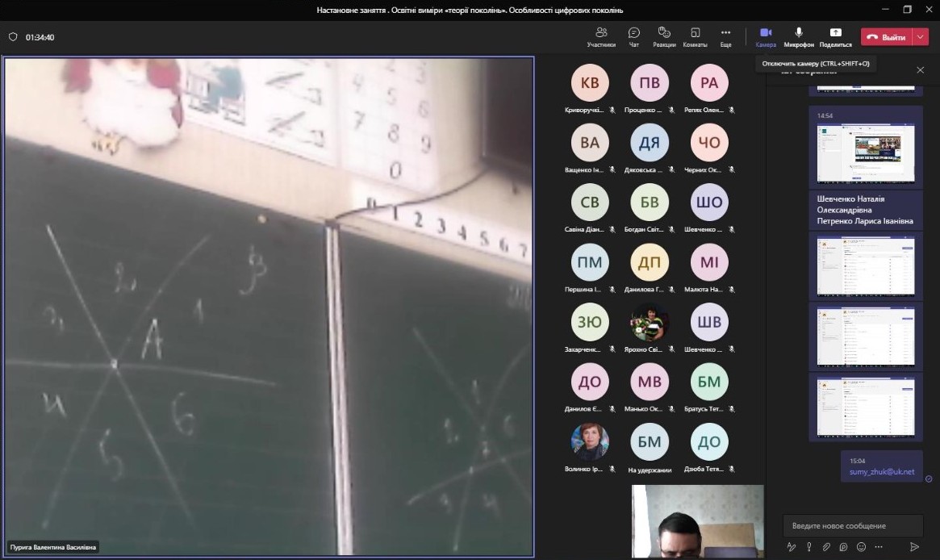Click the Введите новое сообщение message field
The width and height of the screenshot is (940, 560).
click(853, 526)
